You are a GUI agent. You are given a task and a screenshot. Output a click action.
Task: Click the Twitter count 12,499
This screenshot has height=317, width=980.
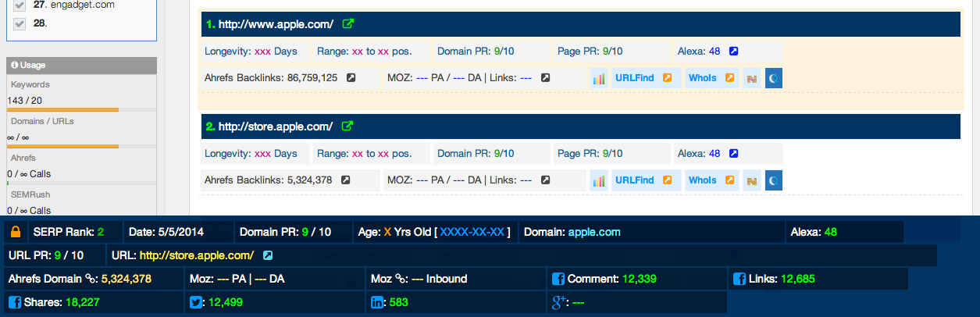tap(227, 302)
